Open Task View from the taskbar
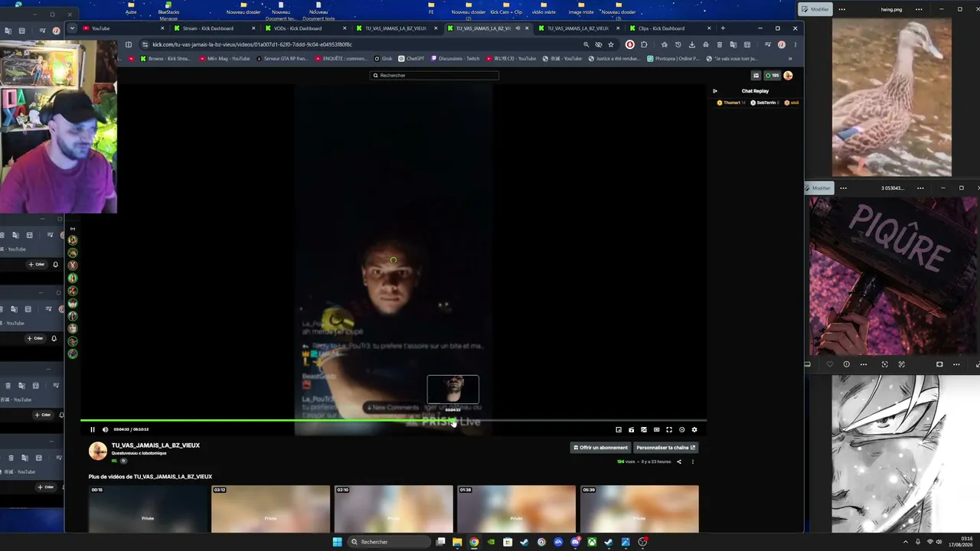 (x=440, y=542)
